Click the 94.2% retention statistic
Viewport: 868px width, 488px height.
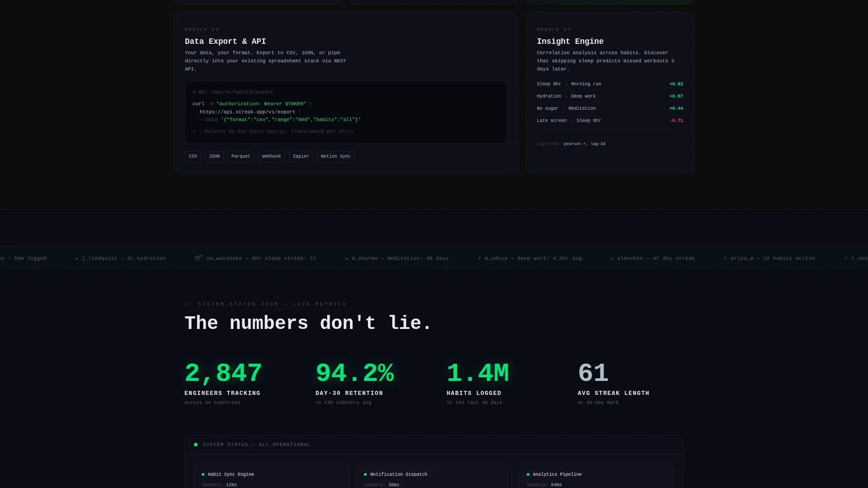point(354,374)
